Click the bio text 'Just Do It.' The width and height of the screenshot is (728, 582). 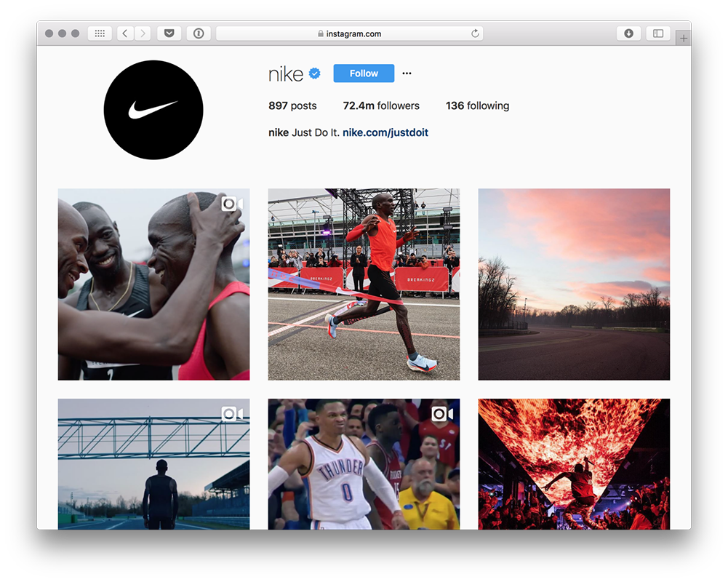point(316,133)
